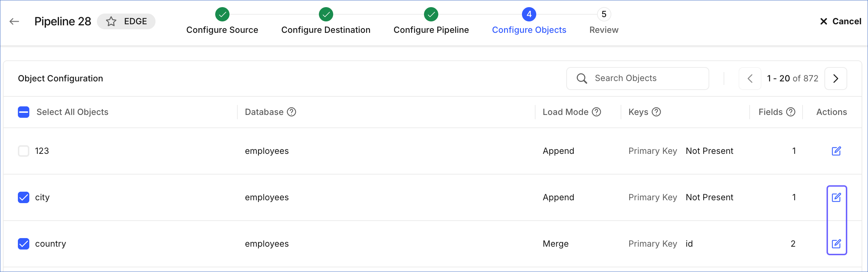Screen dimensions: 868x272
Task: Toggle the Select All Objects checkbox
Action: [x=24, y=112]
